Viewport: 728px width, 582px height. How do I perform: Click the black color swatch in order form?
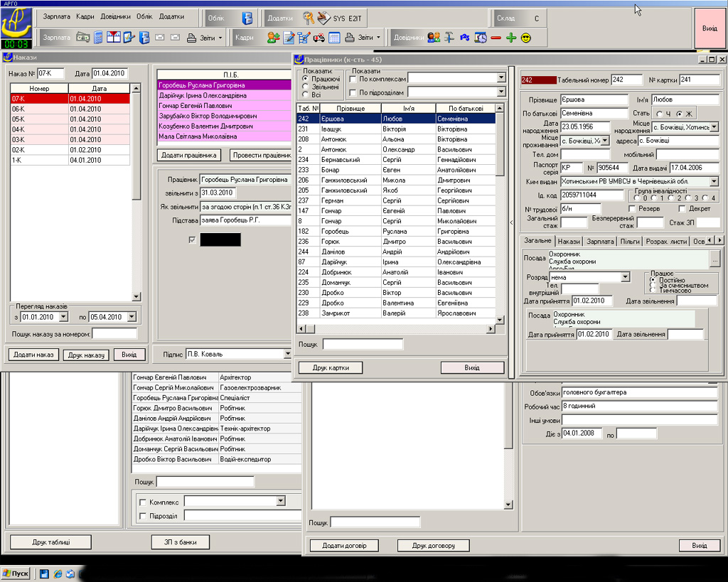tap(220, 240)
